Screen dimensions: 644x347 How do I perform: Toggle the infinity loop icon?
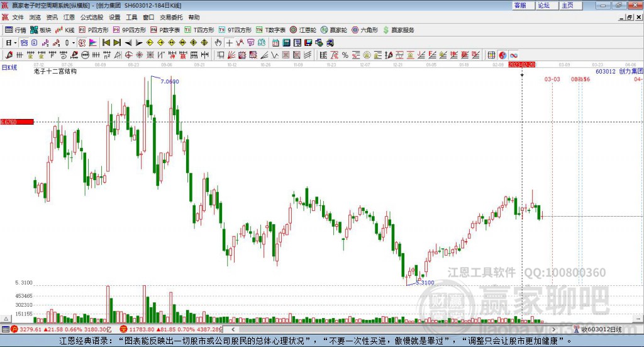click(513, 55)
